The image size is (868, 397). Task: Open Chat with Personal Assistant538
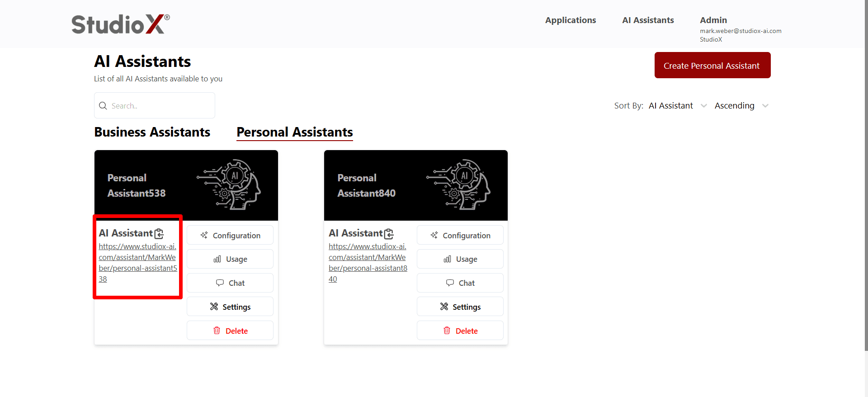(230, 283)
